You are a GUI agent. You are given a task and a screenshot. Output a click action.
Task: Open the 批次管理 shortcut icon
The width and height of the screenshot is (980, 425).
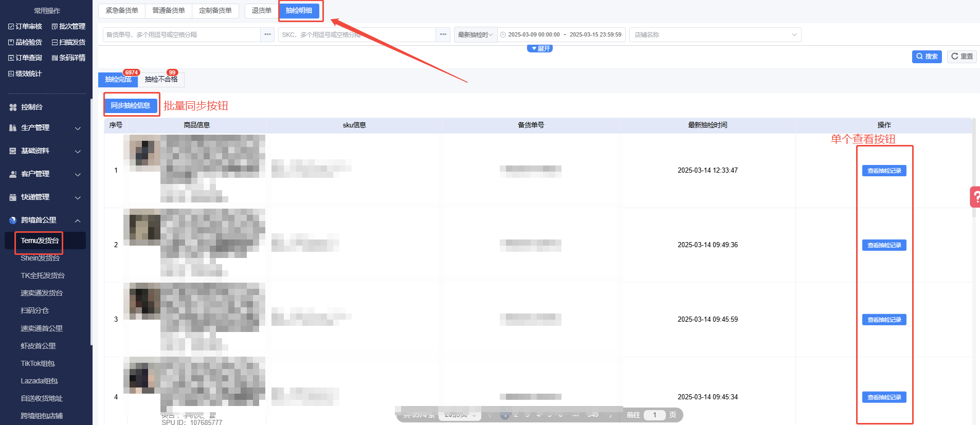tap(55, 27)
